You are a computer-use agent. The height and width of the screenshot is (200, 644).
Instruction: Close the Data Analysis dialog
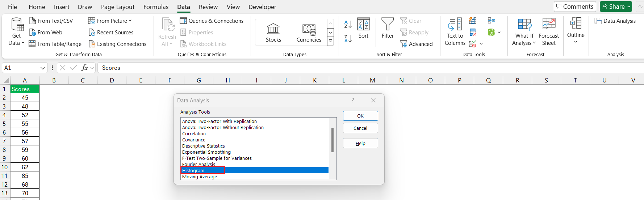click(373, 100)
